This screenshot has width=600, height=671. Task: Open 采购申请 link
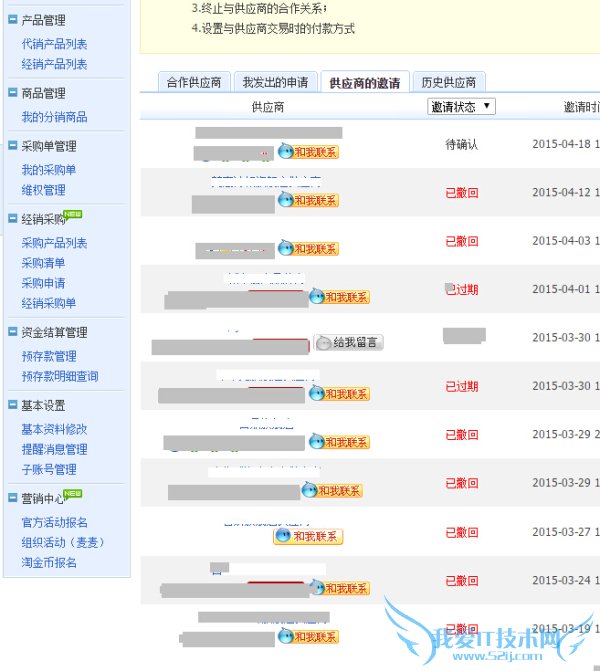(44, 283)
